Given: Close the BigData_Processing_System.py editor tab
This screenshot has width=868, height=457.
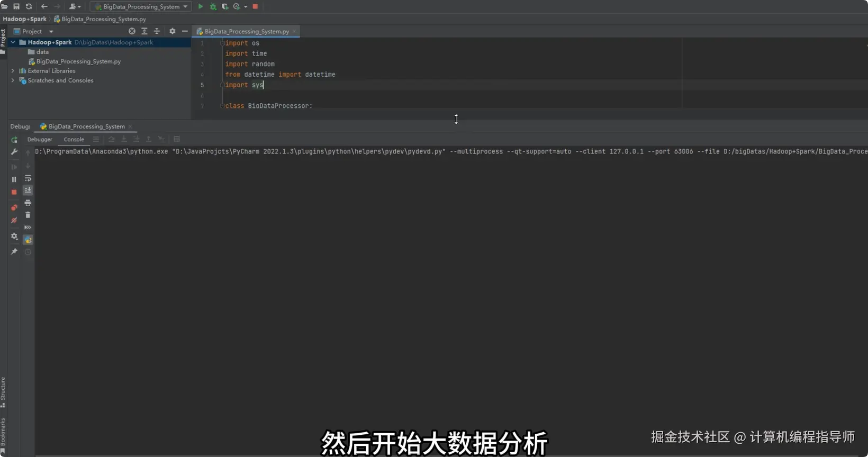Looking at the screenshot, I should click(x=294, y=31).
